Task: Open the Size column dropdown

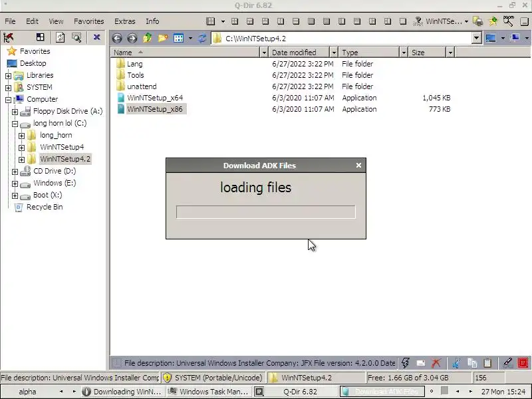Action: coord(450,53)
